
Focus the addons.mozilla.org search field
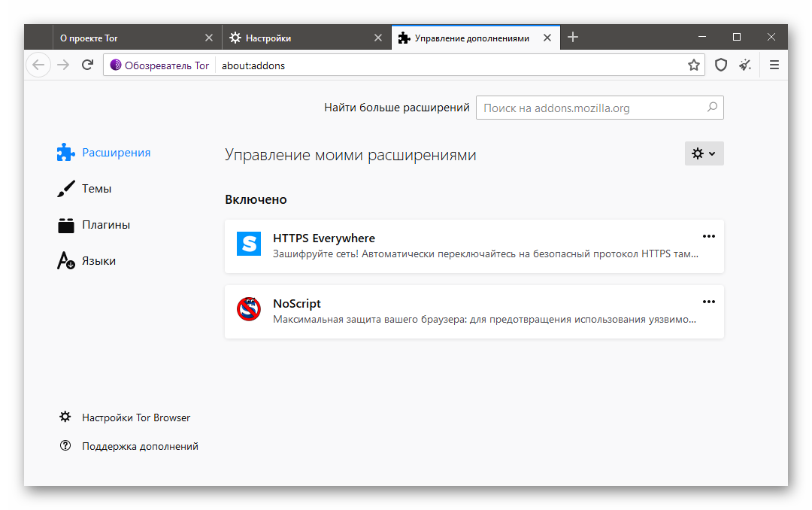tap(600, 108)
